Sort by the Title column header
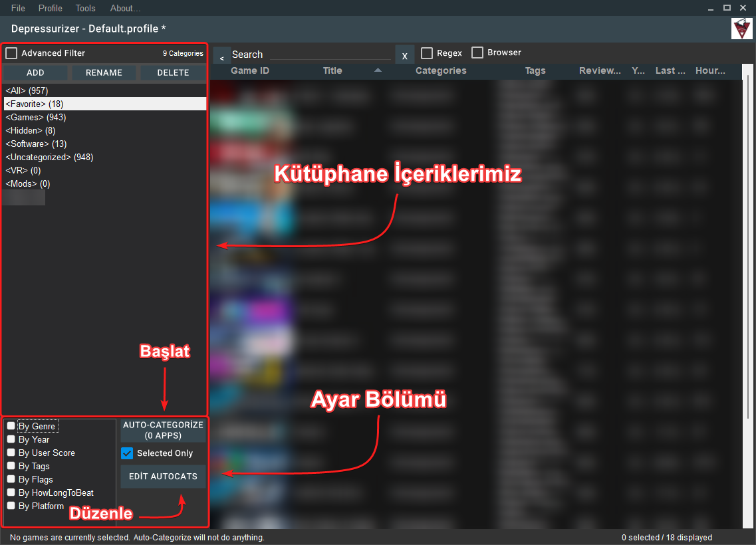This screenshot has height=545, width=756. tap(332, 70)
